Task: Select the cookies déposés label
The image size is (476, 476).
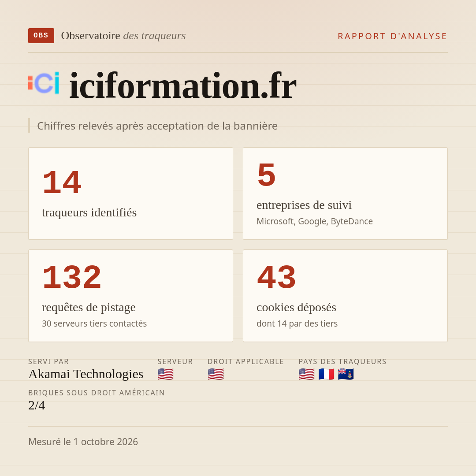Action: click(296, 307)
